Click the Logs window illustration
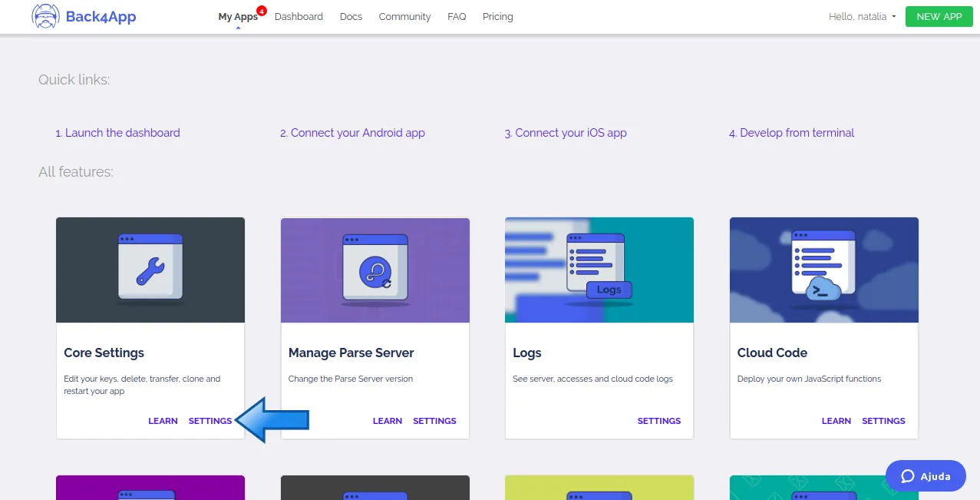The height and width of the screenshot is (500, 980). pyautogui.click(x=599, y=270)
